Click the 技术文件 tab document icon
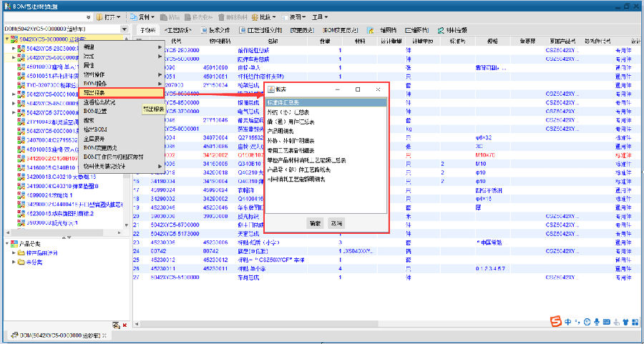The image size is (644, 344). point(204,30)
